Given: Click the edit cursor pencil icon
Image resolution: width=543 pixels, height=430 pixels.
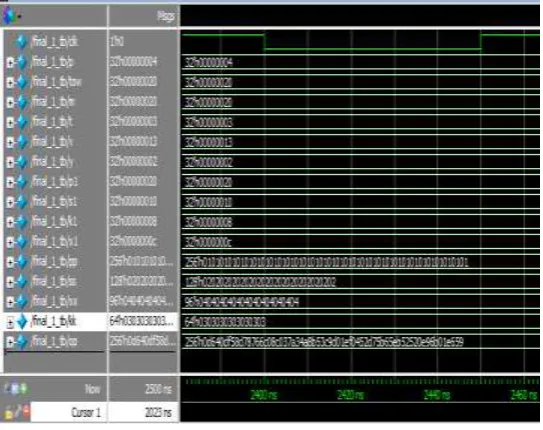Looking at the screenshot, I should click(x=17, y=411).
